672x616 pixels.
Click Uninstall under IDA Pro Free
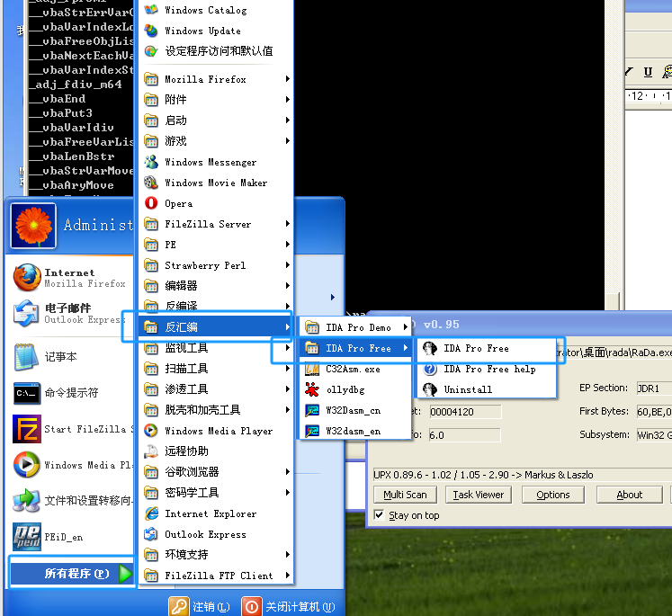(x=487, y=389)
